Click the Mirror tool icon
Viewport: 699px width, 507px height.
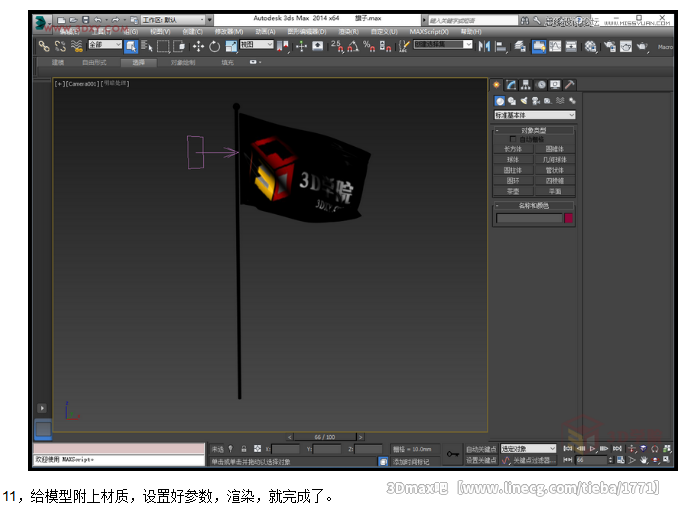484,46
